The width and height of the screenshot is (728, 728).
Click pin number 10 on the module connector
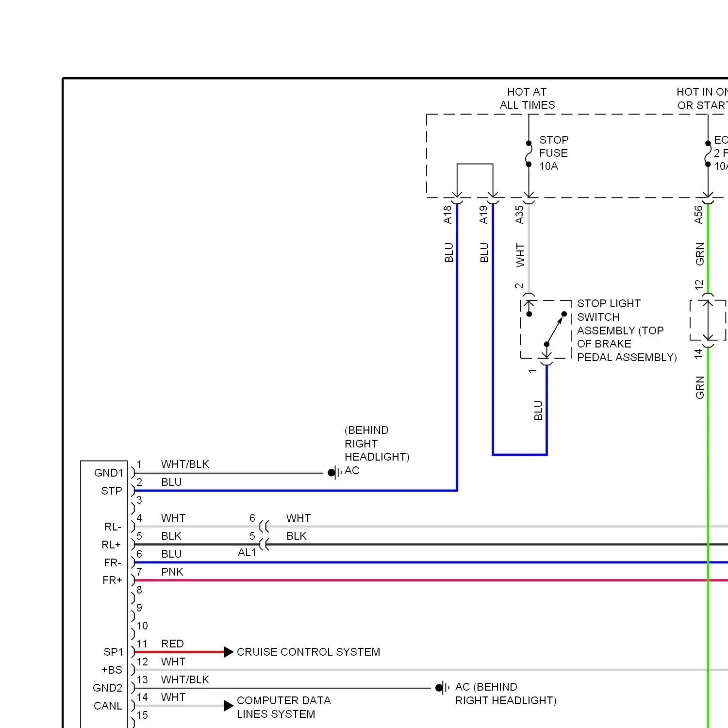pyautogui.click(x=142, y=626)
